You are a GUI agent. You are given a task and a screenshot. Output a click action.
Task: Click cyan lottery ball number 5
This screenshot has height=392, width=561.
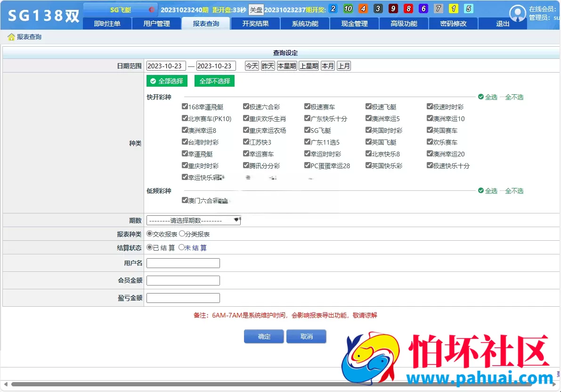tap(468, 8)
